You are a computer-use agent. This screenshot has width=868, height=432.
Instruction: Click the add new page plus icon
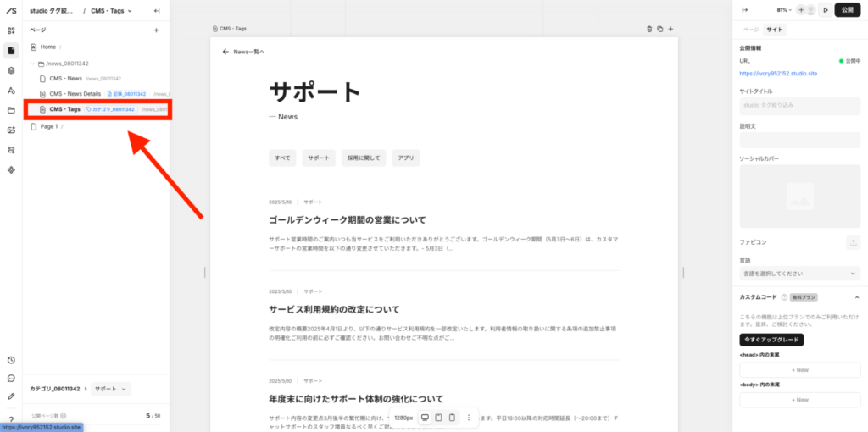point(156,30)
